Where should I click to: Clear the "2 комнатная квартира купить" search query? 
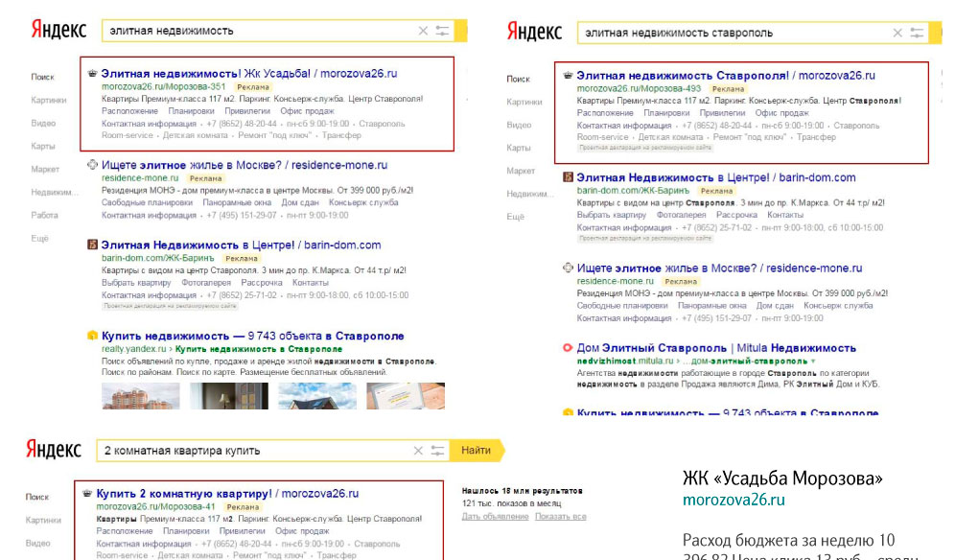point(418,451)
